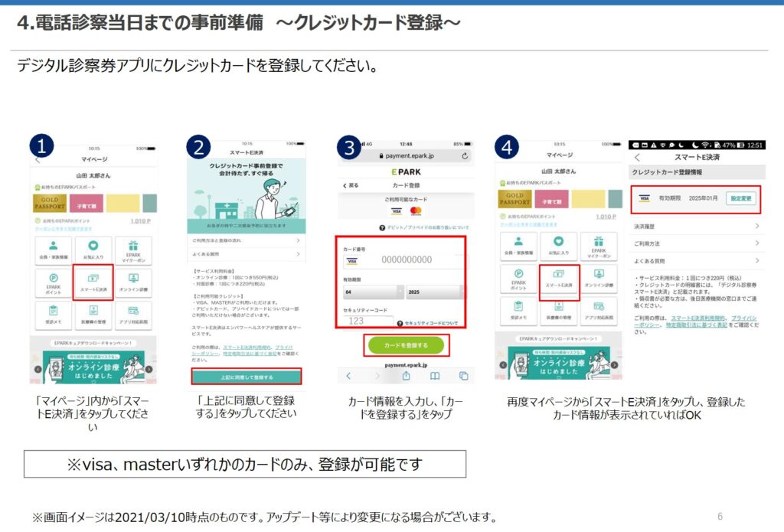Open デビット/プリペイドのお取り扱い help link

click(424, 227)
